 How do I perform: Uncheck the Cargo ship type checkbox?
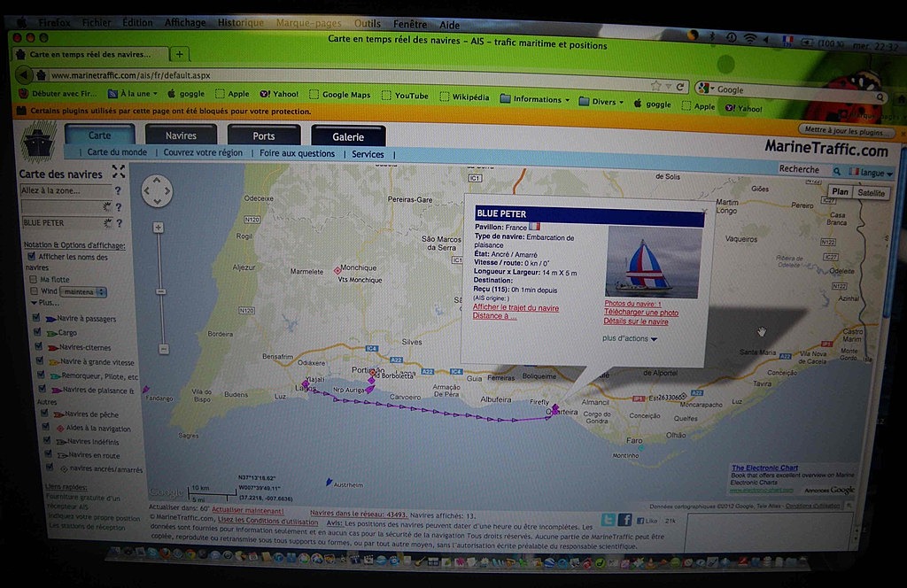click(38, 332)
